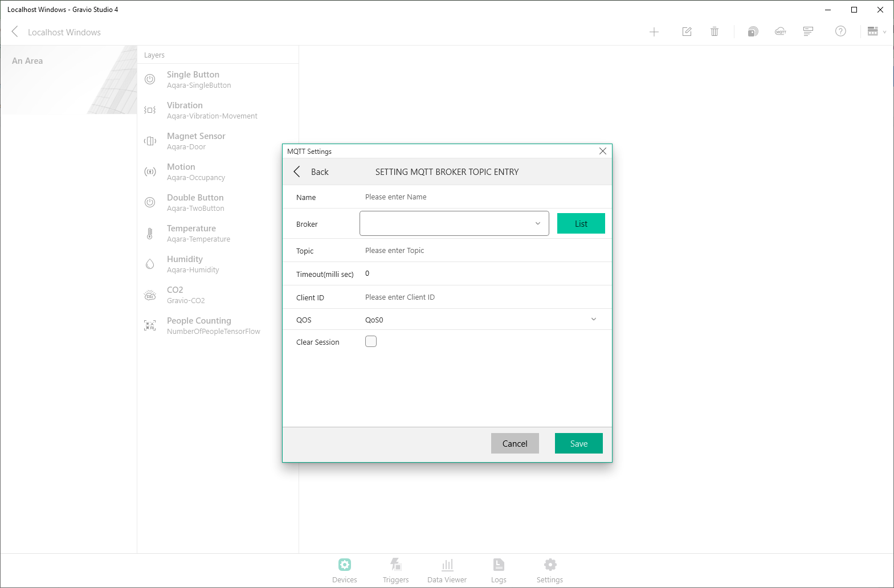
Task: Click the List button next to Broker
Action: (x=581, y=223)
